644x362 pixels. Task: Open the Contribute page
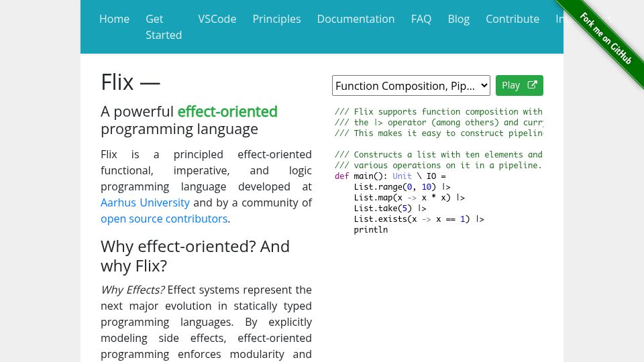click(x=512, y=19)
